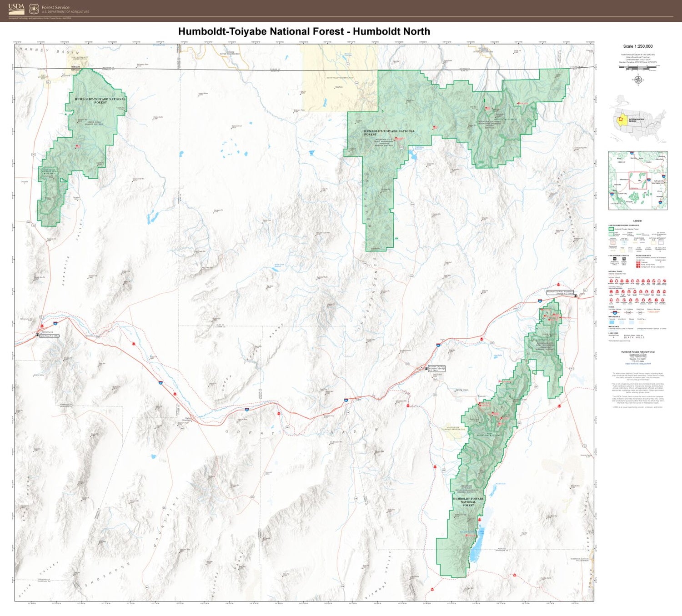
Task: Open the fs.usda.gov/htnf website link
Action: [x=638, y=364]
